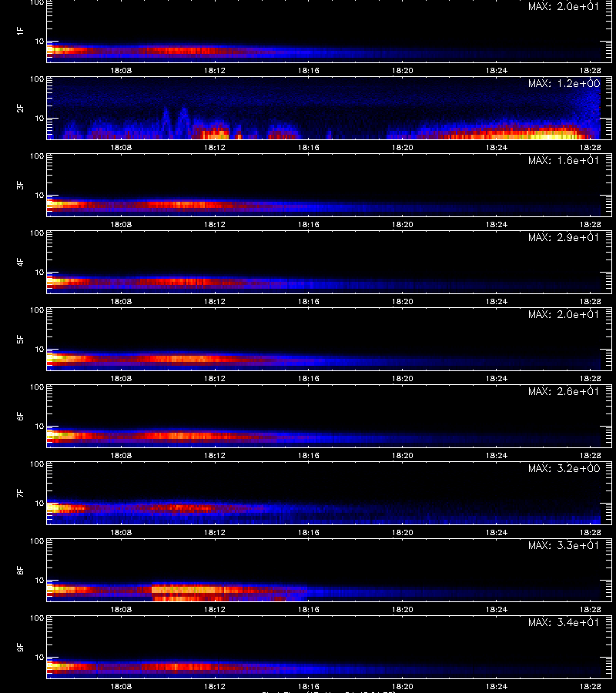Viewport: 616px width, 693px height.
Task: Click the 100 y-axis label of panel 2F
Action: 37,79
